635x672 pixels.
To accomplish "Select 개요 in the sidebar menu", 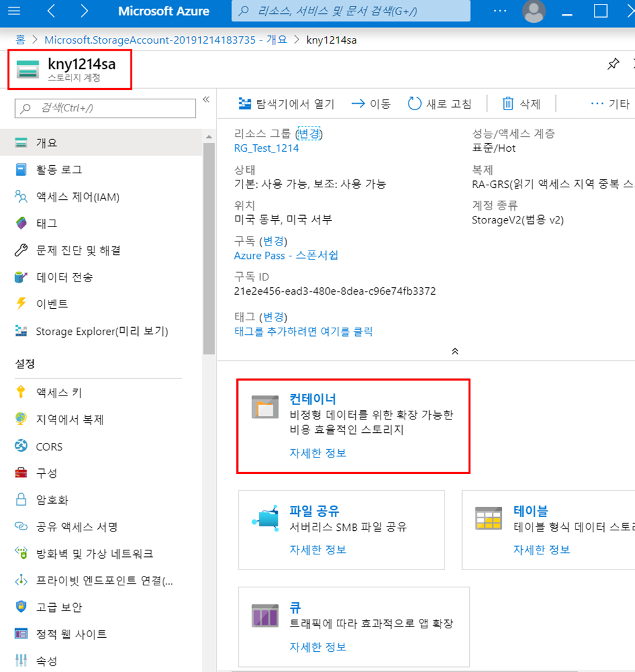I will click(101, 143).
